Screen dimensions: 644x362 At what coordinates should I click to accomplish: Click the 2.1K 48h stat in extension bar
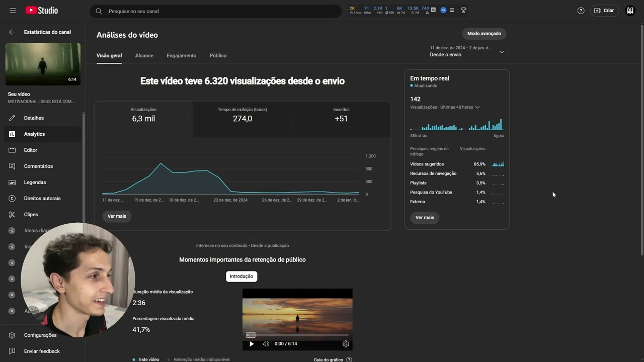coord(378,10)
